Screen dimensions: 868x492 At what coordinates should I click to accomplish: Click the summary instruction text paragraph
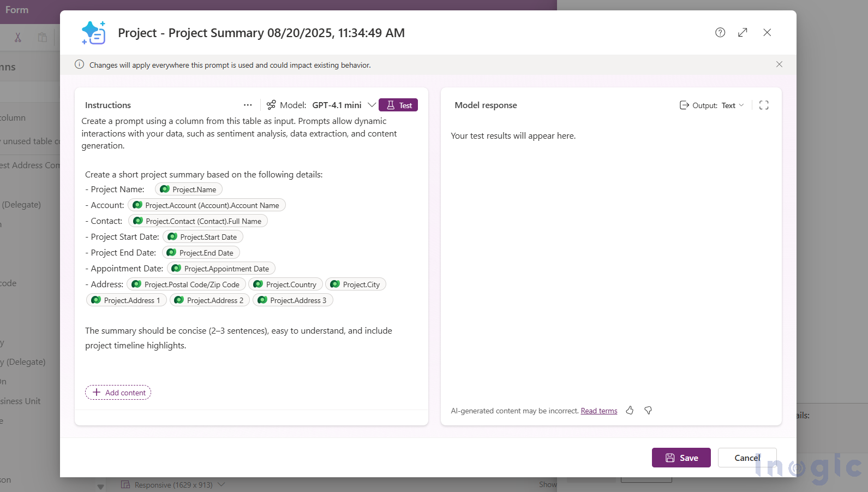pyautogui.click(x=238, y=338)
